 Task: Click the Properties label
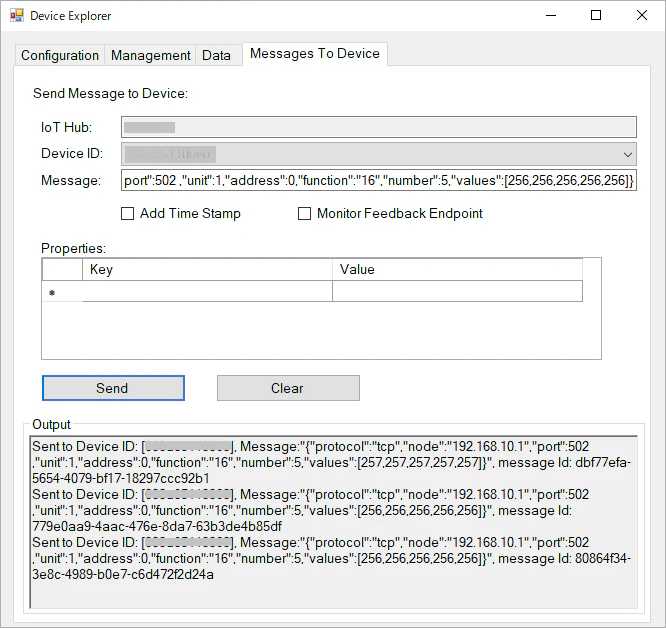(x=73, y=248)
